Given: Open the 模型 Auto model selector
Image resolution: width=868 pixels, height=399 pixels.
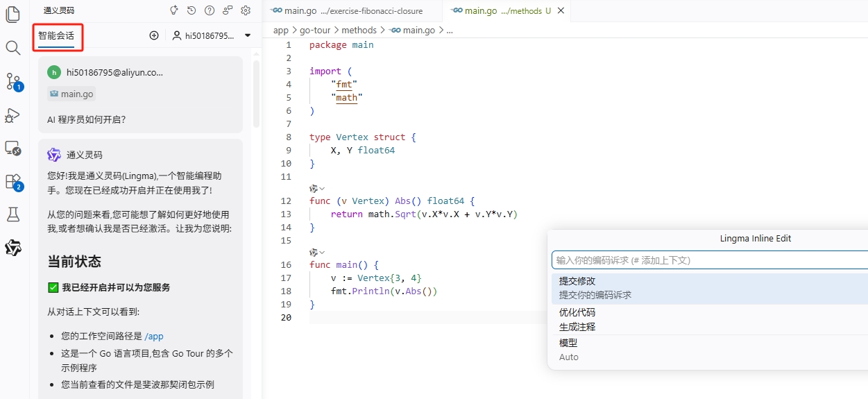Looking at the screenshot, I should (x=708, y=350).
